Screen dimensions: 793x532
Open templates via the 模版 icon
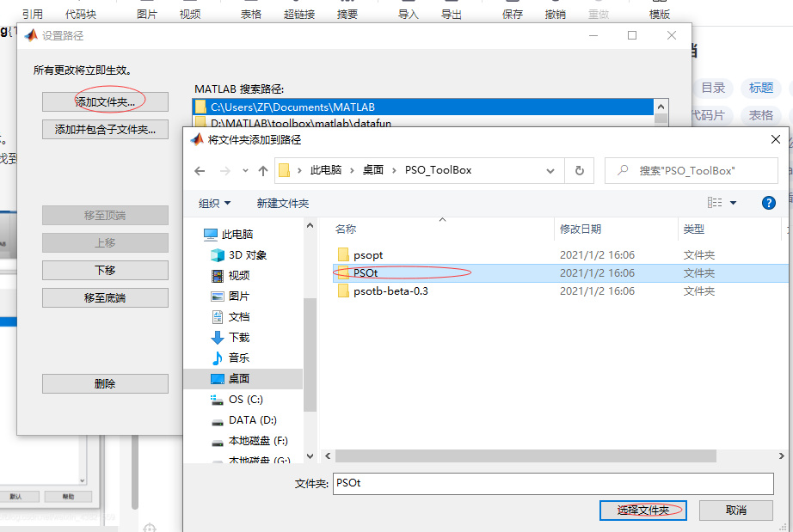point(659,13)
